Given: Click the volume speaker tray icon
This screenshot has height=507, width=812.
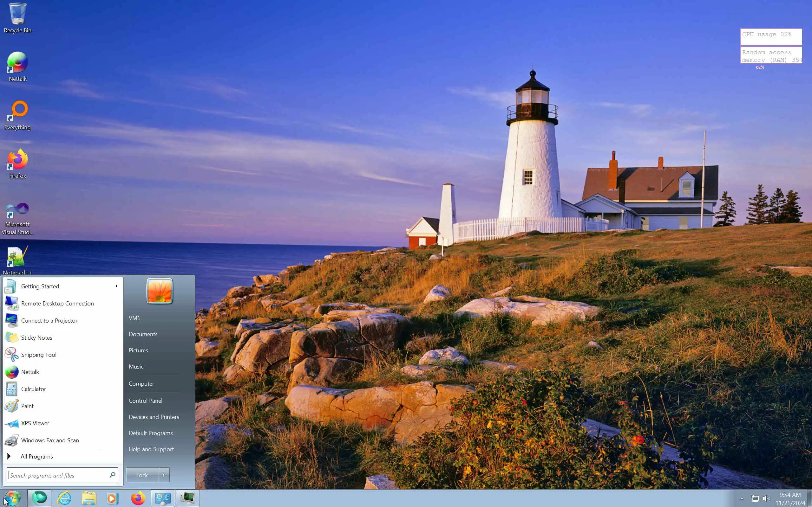Looking at the screenshot, I should click(766, 499).
